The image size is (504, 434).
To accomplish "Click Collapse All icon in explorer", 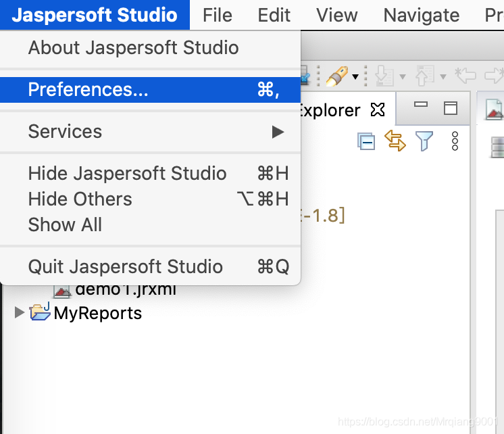I will pyautogui.click(x=366, y=141).
